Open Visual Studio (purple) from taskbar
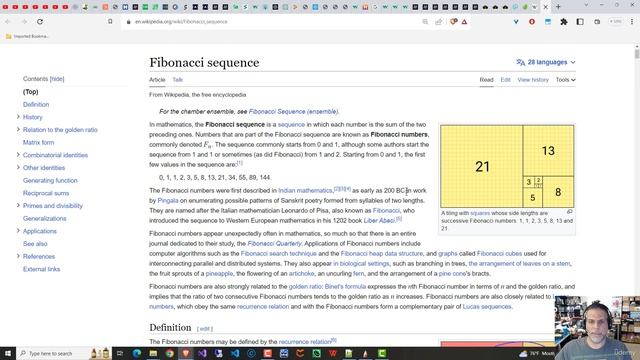The image size is (640, 360). [202, 353]
